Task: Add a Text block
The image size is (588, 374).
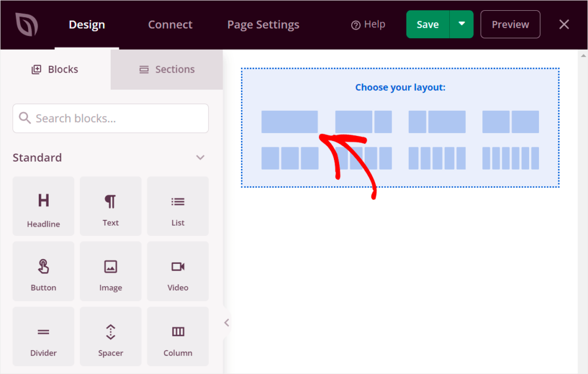Action: (110, 206)
